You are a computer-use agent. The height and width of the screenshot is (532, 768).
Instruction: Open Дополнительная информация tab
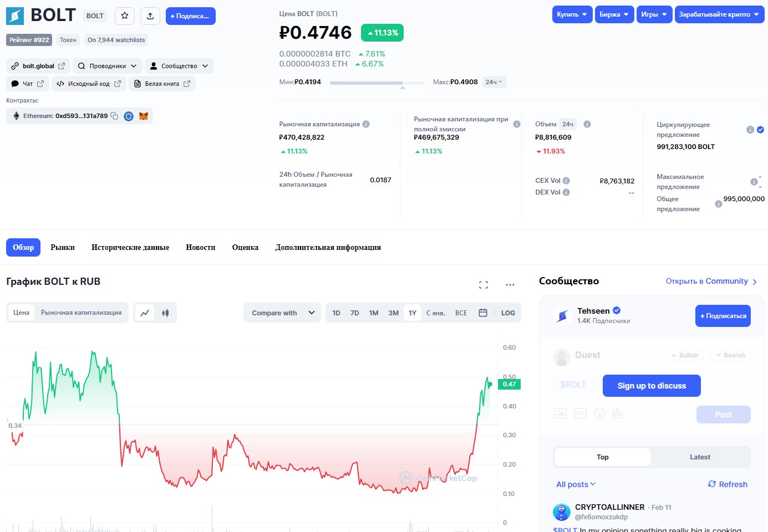click(x=328, y=247)
